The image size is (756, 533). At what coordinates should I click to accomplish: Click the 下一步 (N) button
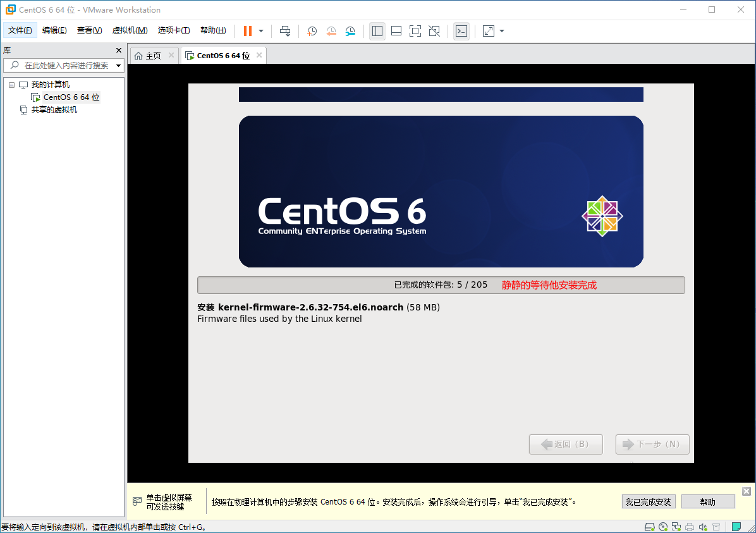click(x=652, y=444)
